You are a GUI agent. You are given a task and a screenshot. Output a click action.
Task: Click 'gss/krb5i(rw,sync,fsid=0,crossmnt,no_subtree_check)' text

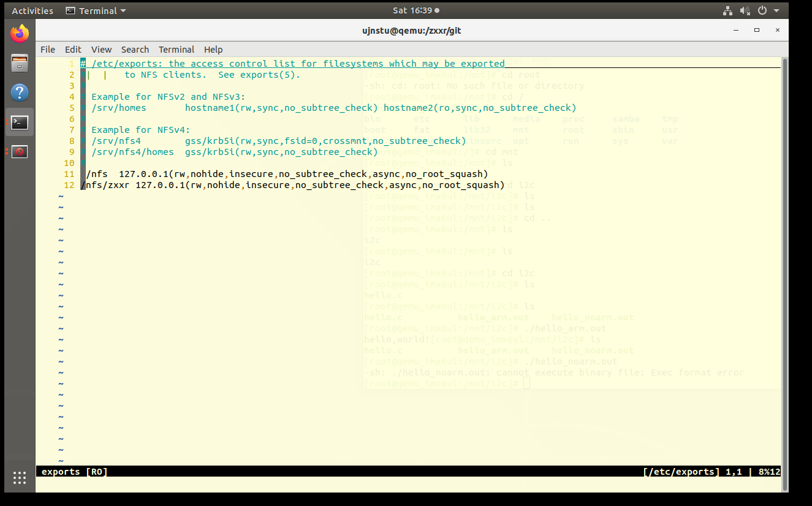(325, 141)
